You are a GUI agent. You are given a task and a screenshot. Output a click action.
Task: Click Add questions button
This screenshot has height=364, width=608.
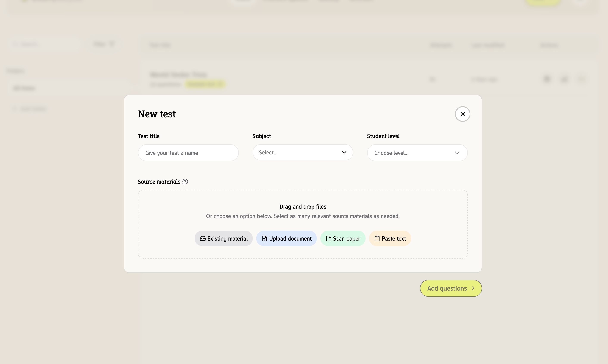tap(451, 288)
